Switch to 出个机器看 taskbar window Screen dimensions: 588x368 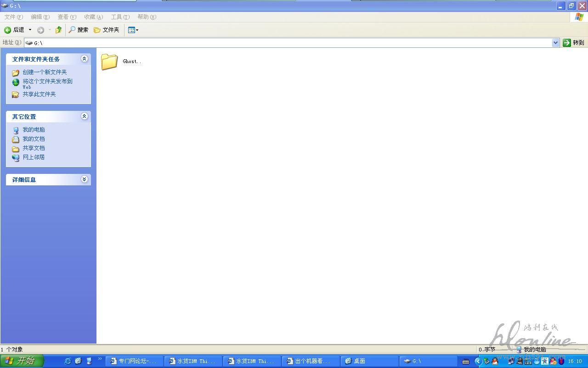tap(311, 361)
